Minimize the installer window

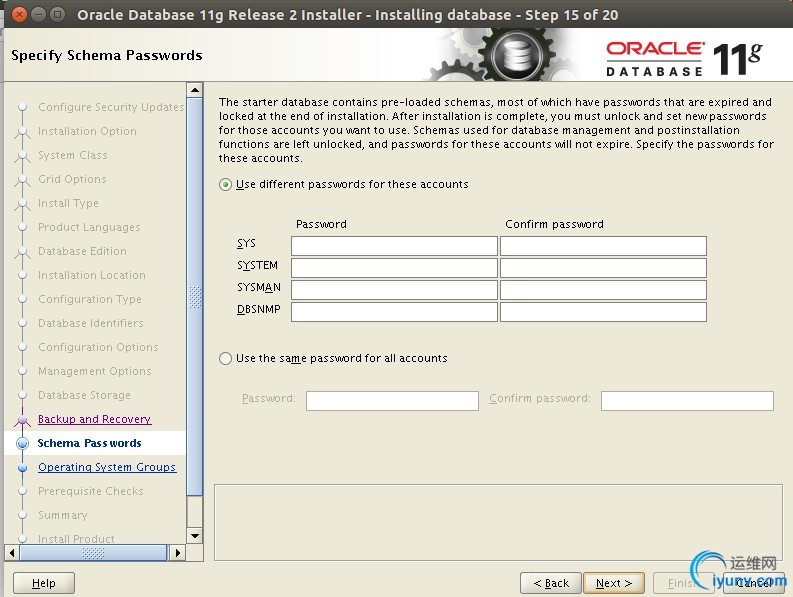tap(38, 14)
